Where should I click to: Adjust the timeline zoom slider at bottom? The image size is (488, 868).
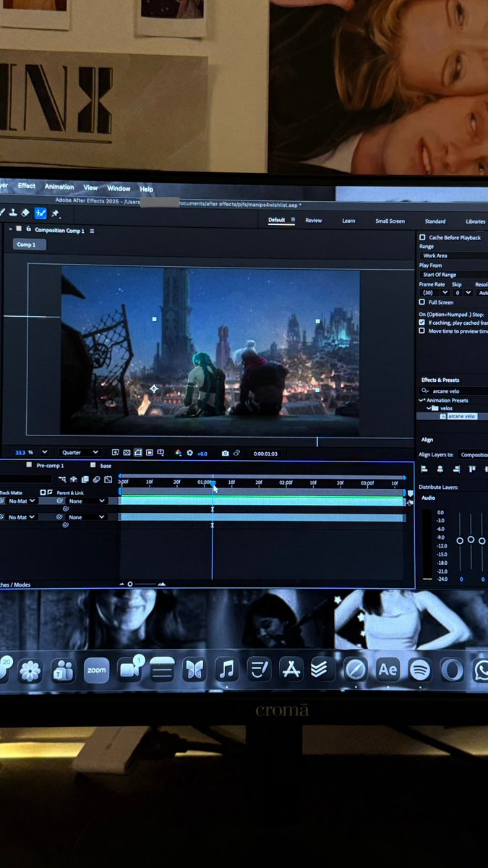[130, 584]
